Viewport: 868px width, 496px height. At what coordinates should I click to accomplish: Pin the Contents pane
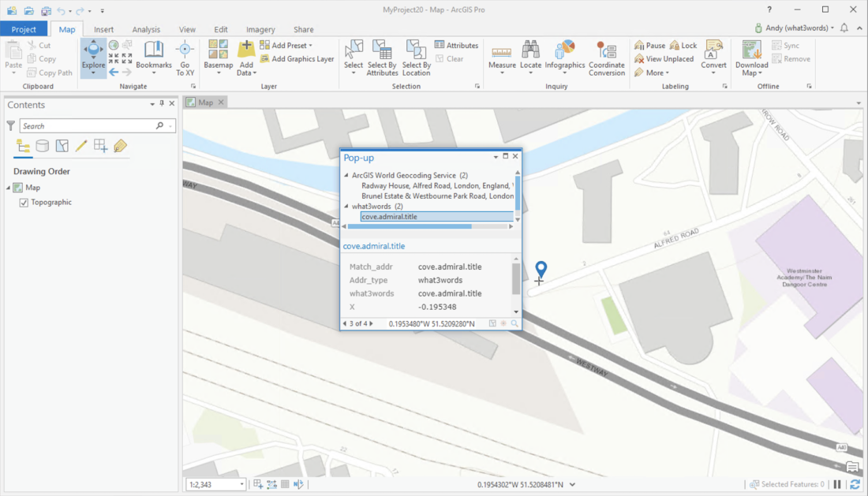click(162, 103)
